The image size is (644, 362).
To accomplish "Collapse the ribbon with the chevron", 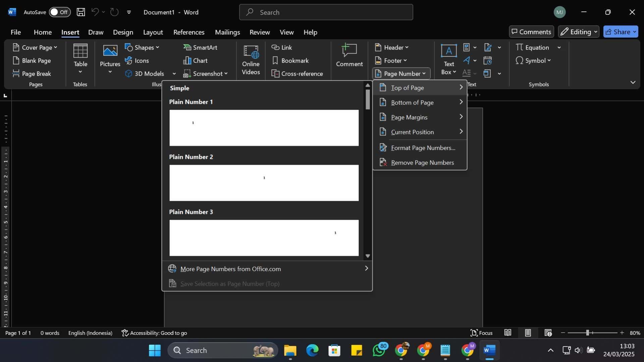I will (x=633, y=82).
